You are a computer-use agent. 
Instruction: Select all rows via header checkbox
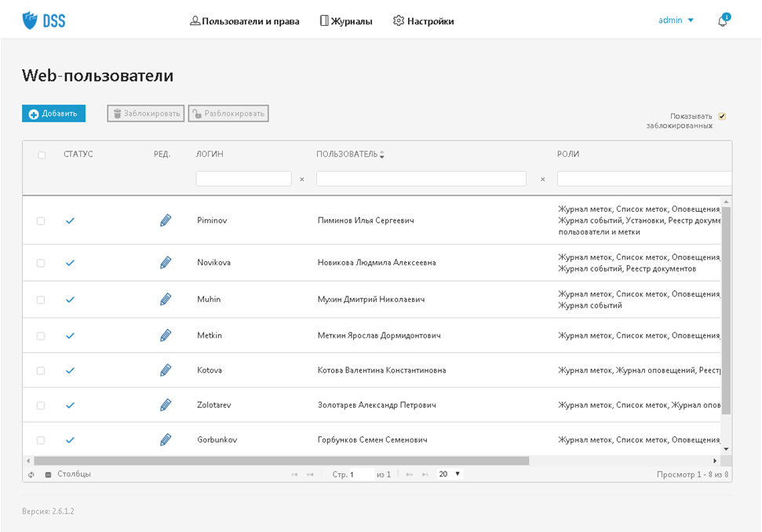point(42,155)
